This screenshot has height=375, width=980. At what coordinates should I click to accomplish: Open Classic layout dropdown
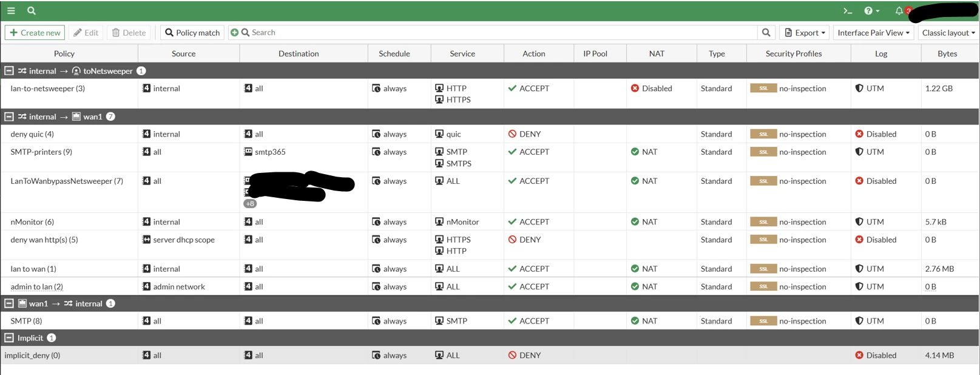pyautogui.click(x=948, y=33)
